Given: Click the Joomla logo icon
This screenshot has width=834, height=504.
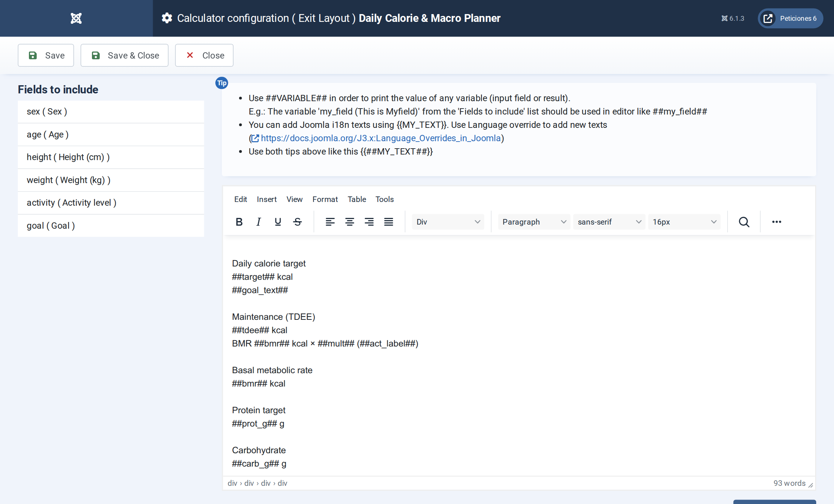Looking at the screenshot, I should point(76,18).
